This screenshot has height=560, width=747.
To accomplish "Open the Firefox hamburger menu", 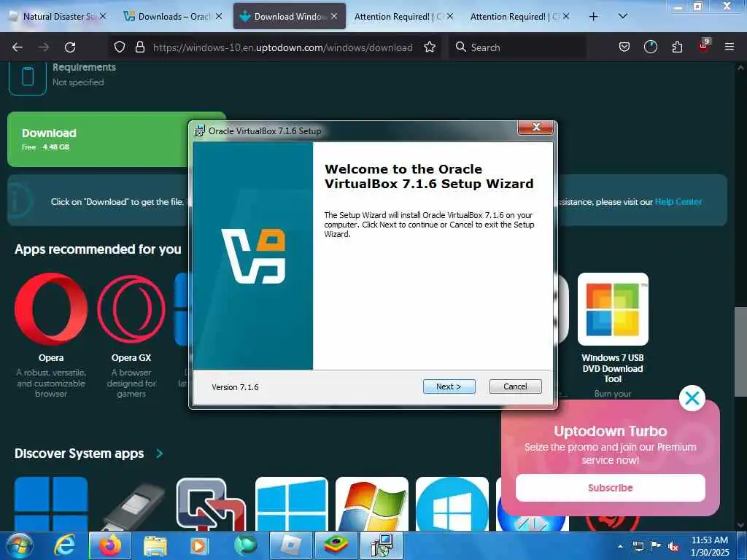I will [x=729, y=47].
